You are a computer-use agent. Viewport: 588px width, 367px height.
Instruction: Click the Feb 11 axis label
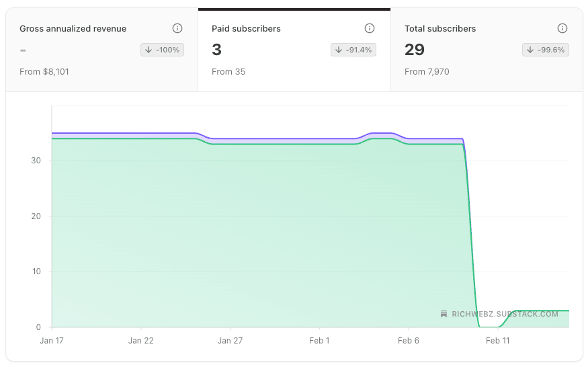[498, 341]
